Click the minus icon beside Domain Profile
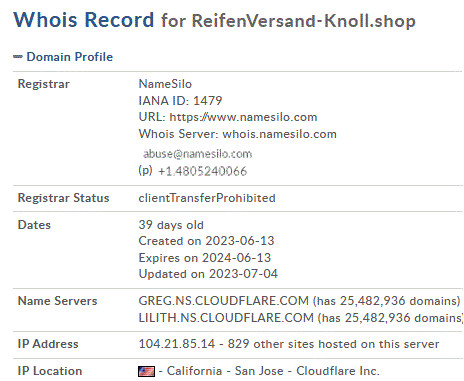This screenshot has height=381, width=464. point(18,57)
